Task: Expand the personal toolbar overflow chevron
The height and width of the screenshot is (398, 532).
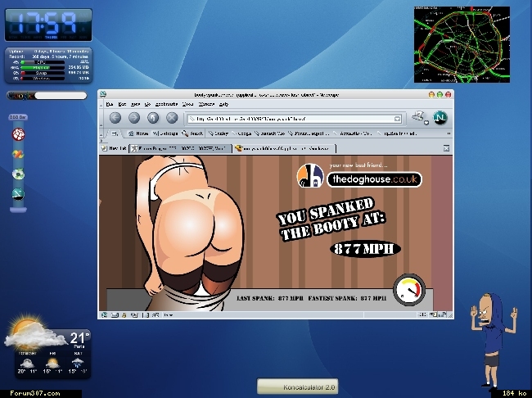Action: (x=449, y=133)
